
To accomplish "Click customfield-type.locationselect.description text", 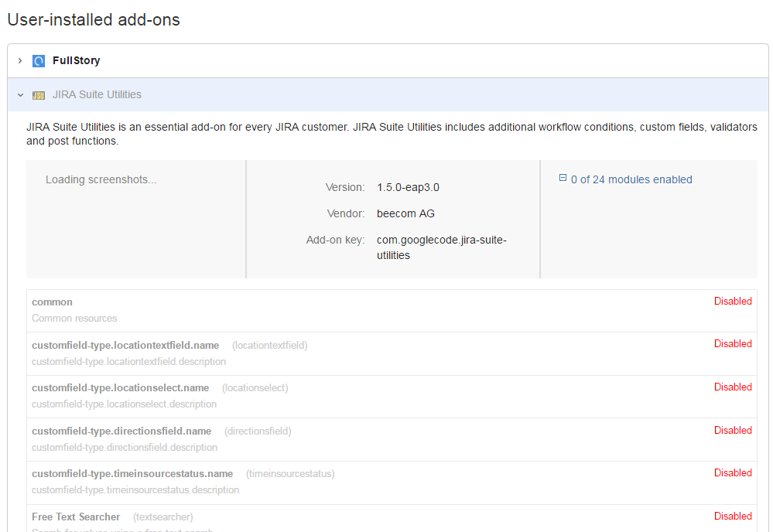I will click(x=125, y=404).
